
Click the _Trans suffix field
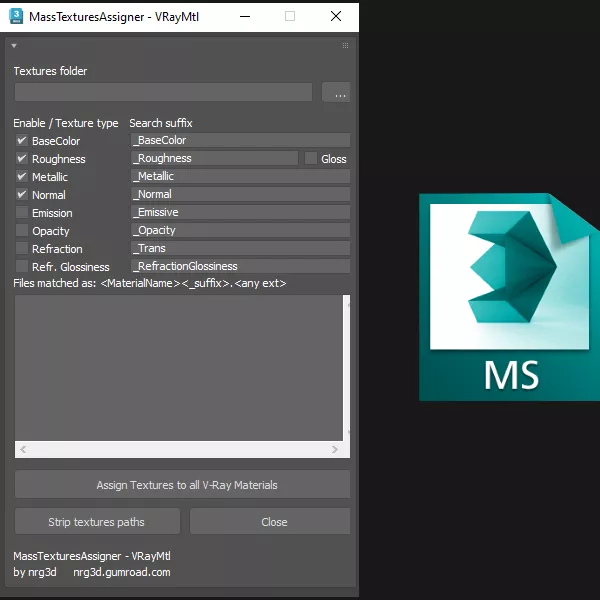(x=240, y=248)
